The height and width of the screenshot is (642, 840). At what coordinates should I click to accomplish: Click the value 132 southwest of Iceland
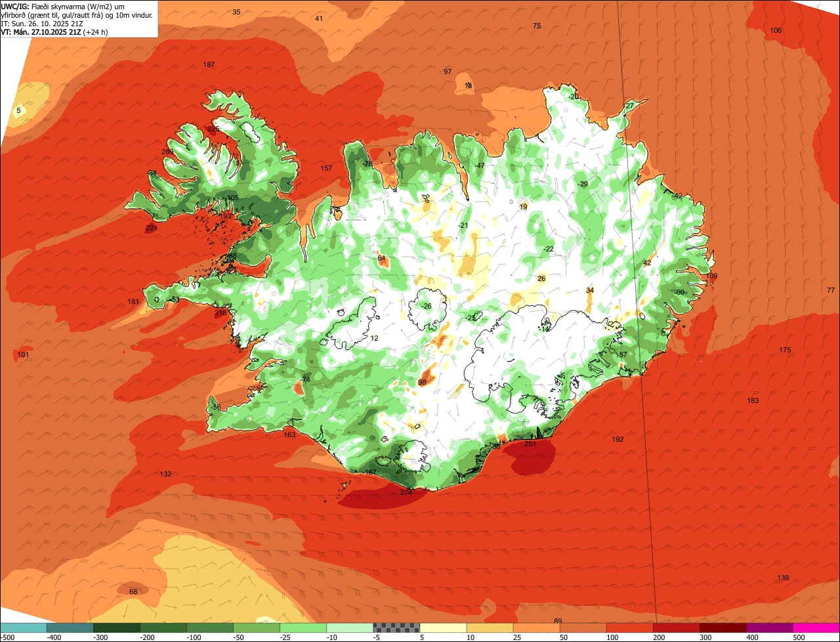(165, 474)
